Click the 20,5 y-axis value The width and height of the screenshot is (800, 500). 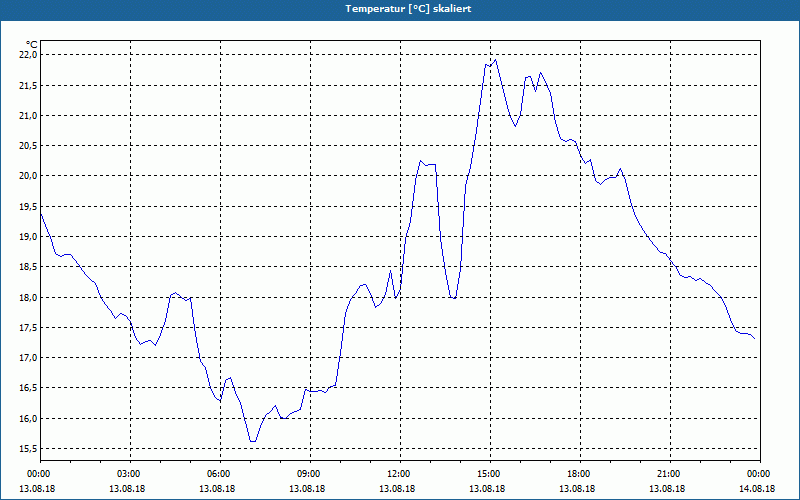click(30, 146)
